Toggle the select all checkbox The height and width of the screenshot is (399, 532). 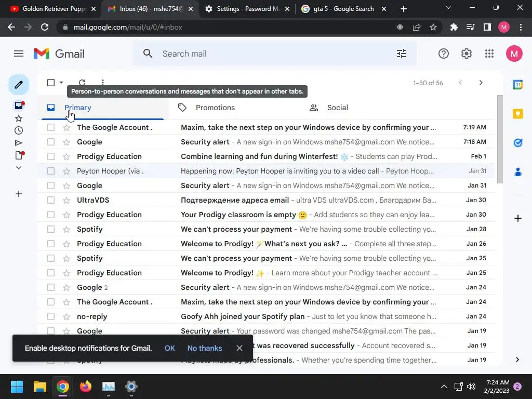[x=51, y=83]
